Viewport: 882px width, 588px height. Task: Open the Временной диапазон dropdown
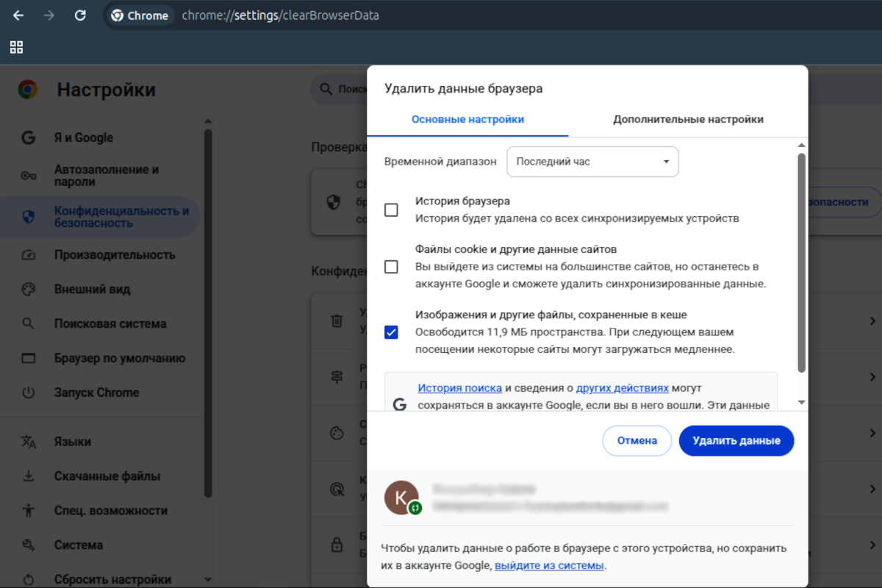pyautogui.click(x=592, y=161)
